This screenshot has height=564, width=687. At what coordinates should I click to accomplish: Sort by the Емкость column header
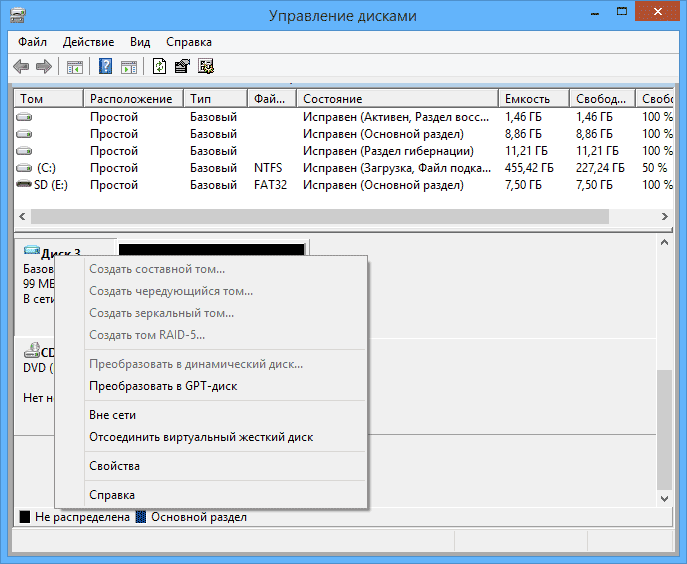coord(534,99)
